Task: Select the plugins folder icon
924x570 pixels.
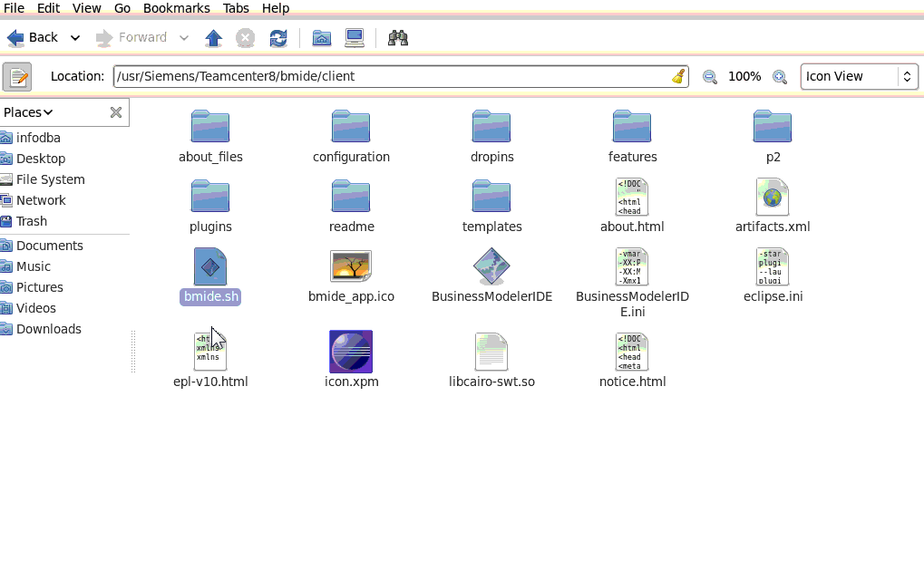Action: tap(210, 196)
